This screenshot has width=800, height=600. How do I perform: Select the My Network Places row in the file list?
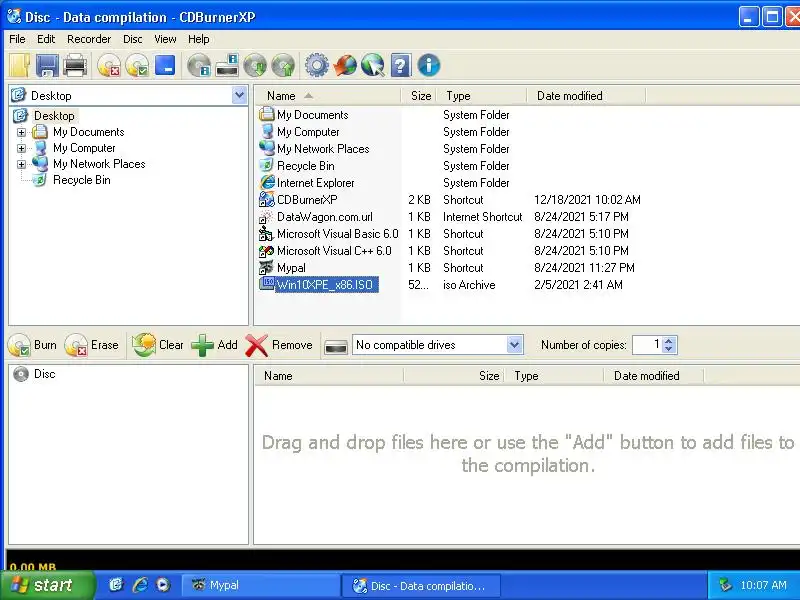(x=323, y=149)
